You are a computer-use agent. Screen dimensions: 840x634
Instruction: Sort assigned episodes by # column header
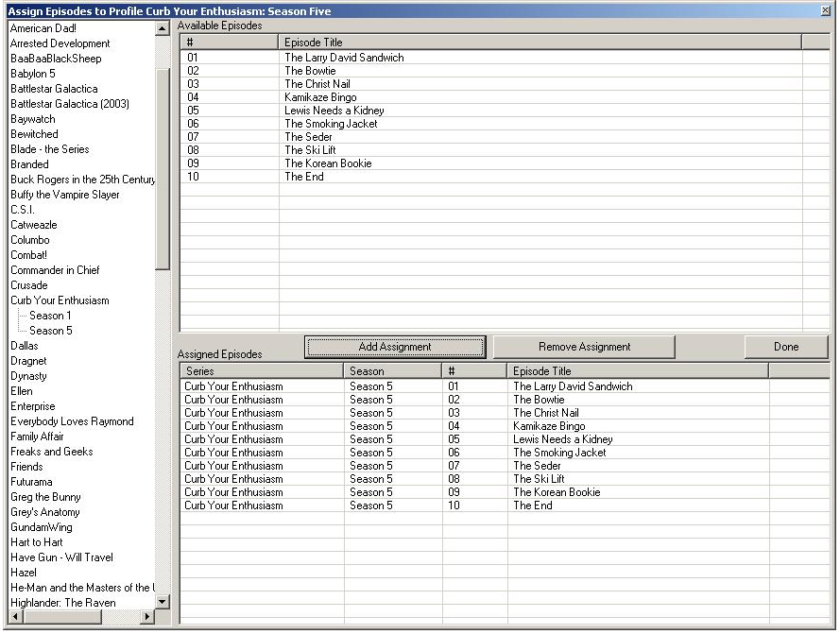point(474,371)
